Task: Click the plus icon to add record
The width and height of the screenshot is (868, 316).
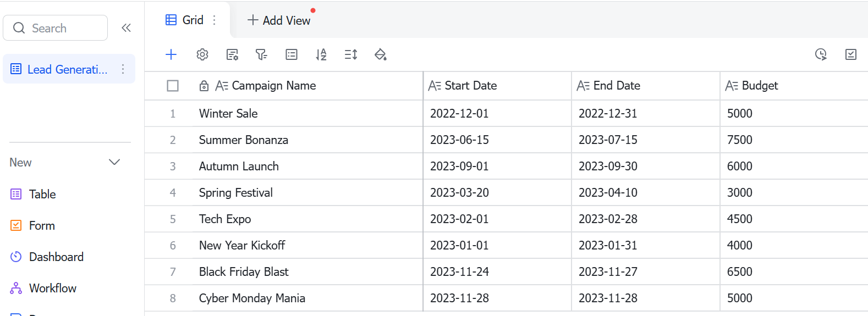Action: tap(171, 54)
